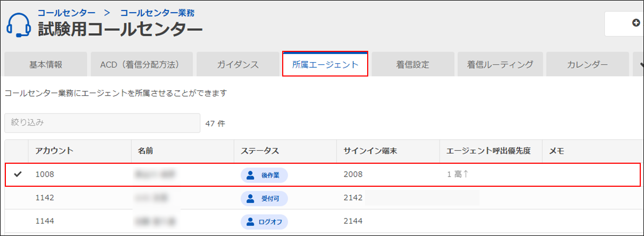Click the エージェント呼出優先度 column header
The width and height of the screenshot is (644, 236).
click(x=488, y=151)
